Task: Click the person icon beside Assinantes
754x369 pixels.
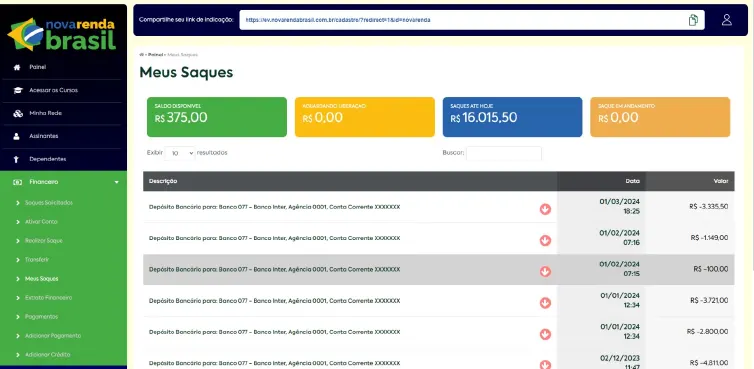Action: pyautogui.click(x=17, y=136)
